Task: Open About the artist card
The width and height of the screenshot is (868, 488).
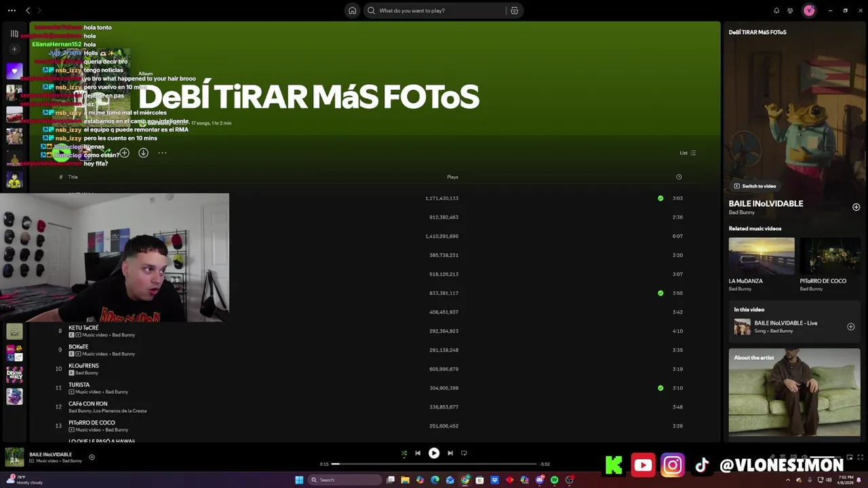Action: pyautogui.click(x=794, y=393)
